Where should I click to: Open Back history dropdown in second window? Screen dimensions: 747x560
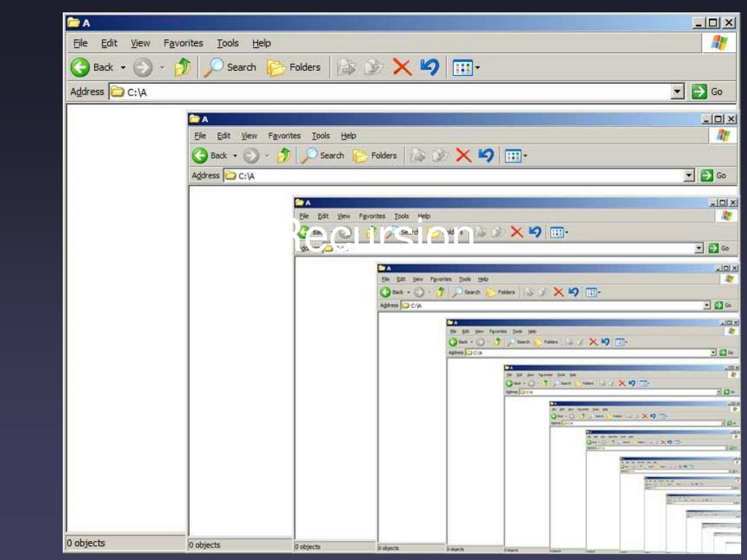[235, 156]
